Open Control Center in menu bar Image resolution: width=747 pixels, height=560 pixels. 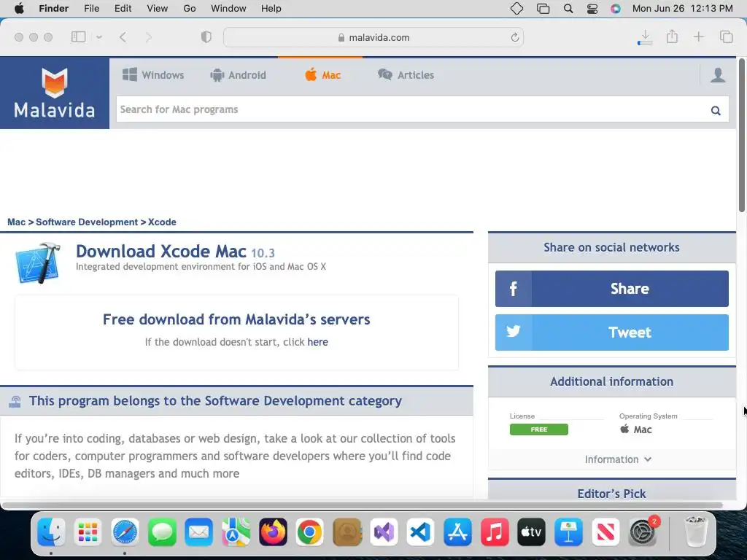[x=592, y=9]
